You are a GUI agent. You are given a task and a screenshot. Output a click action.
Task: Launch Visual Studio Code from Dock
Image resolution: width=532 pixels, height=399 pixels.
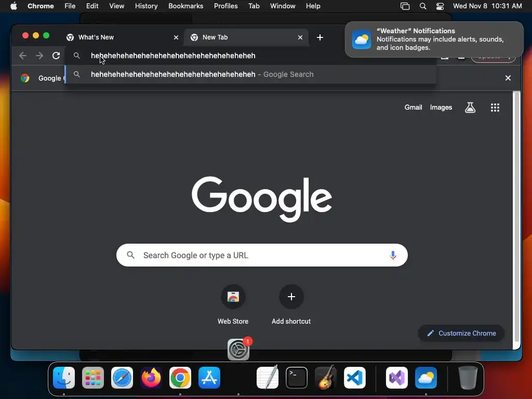[x=355, y=378]
